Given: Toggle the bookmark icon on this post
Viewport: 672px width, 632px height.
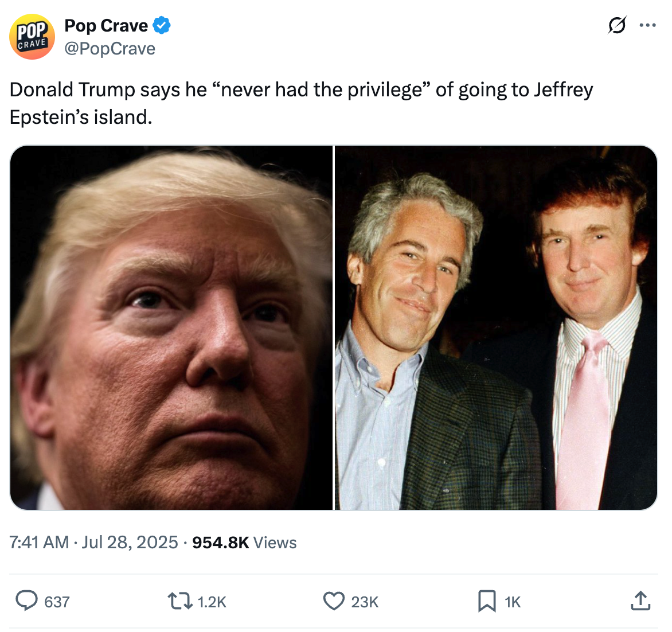Looking at the screenshot, I should click(x=487, y=601).
